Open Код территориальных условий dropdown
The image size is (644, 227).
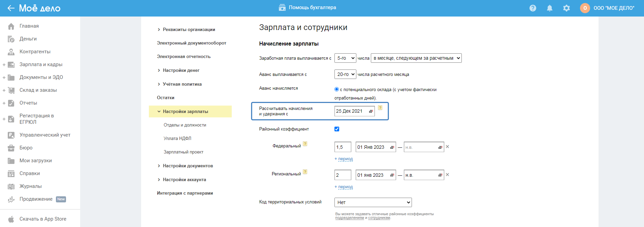coord(373,202)
